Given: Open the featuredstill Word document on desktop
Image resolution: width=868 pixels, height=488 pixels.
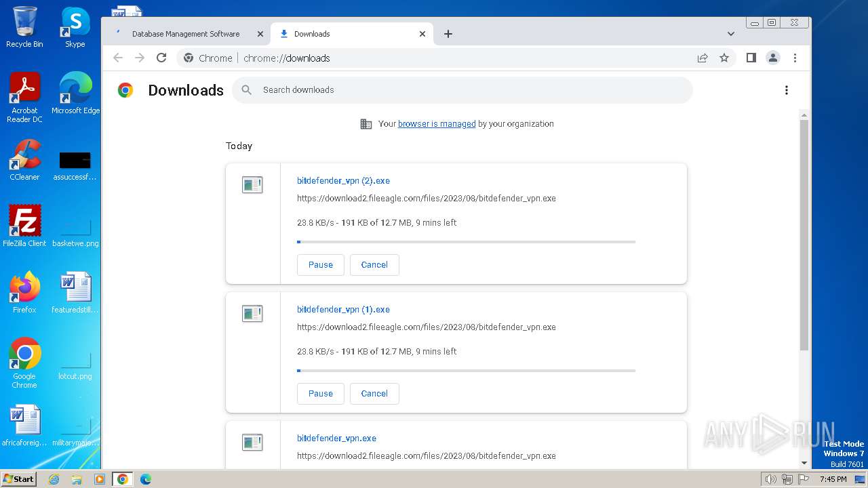Looking at the screenshot, I should click(x=75, y=293).
